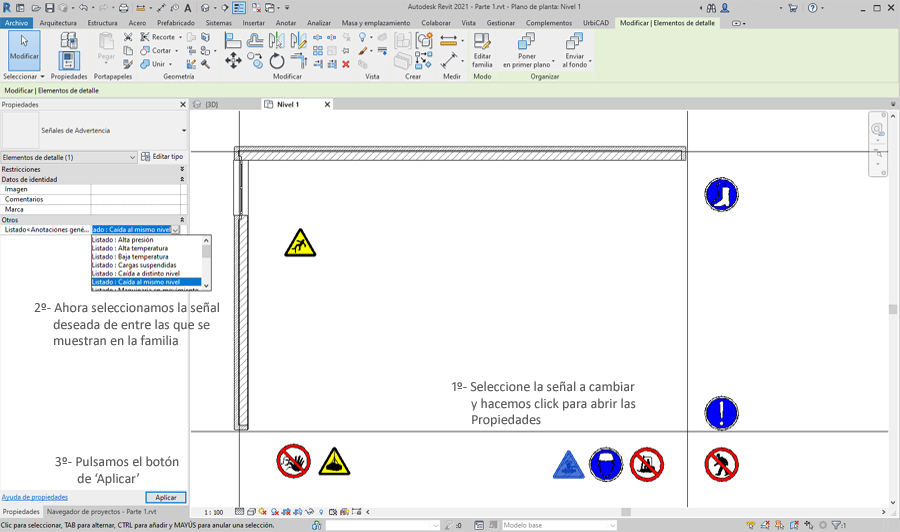
Task: Open the Ayuda de propiedades link
Action: pos(35,497)
